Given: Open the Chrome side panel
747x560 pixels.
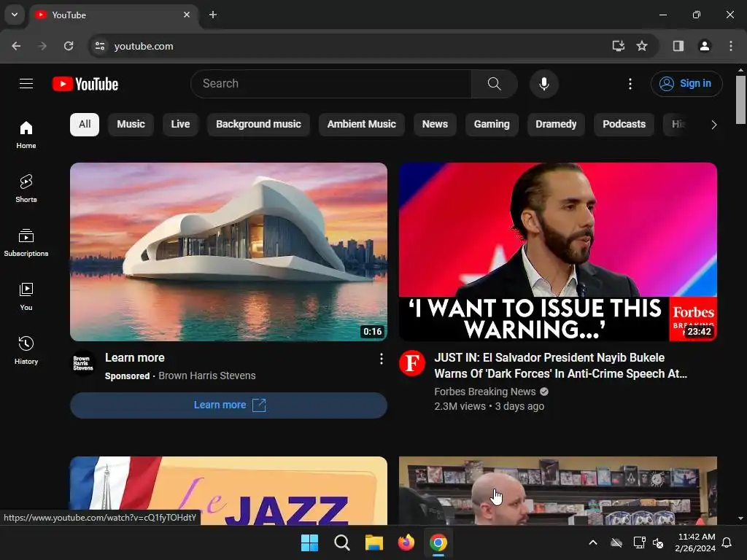Looking at the screenshot, I should (x=678, y=46).
